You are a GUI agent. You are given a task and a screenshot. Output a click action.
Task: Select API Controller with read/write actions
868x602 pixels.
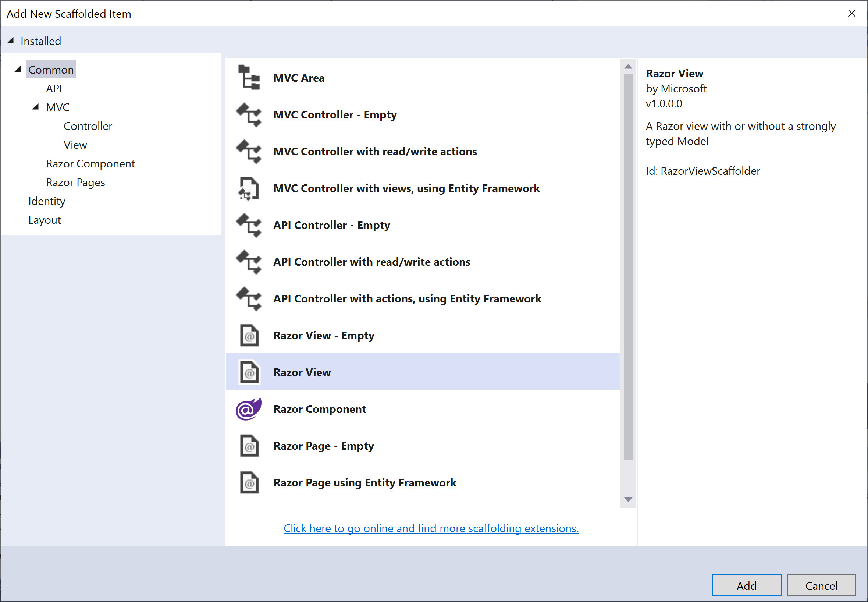click(371, 262)
